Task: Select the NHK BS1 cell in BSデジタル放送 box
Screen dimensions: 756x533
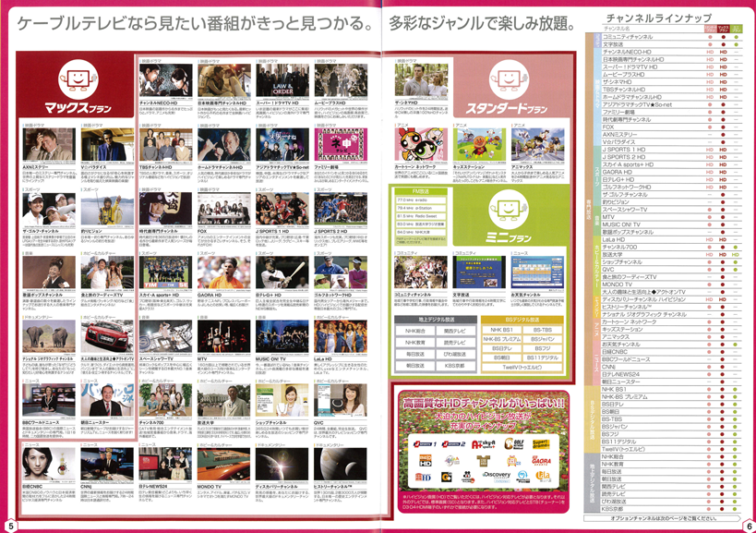Action: 501,330
